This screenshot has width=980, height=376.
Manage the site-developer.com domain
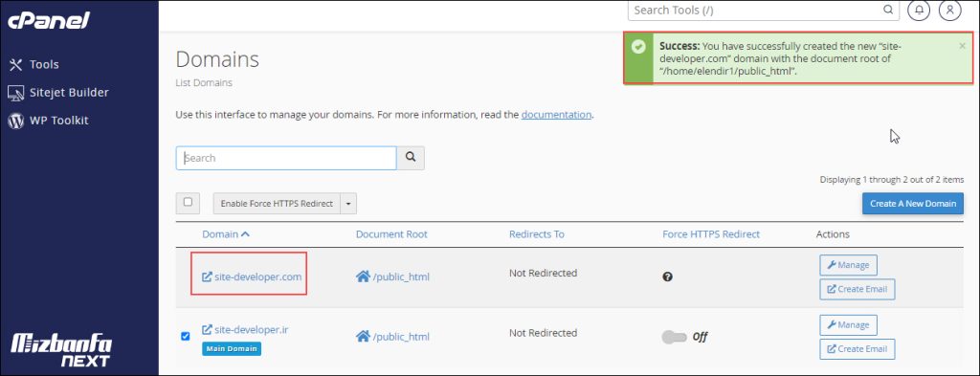848,265
